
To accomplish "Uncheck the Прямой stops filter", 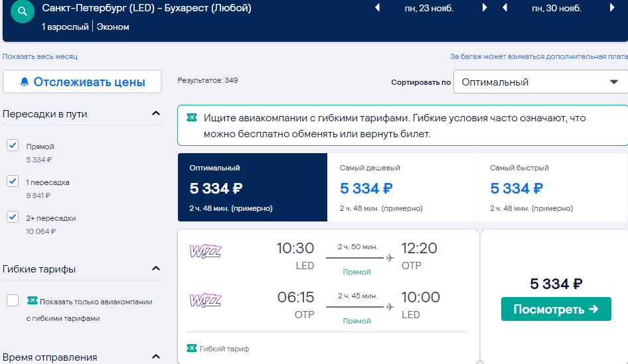I will point(13,145).
